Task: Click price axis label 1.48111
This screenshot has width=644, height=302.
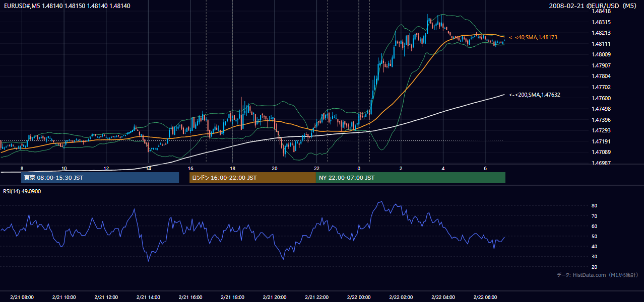Action: point(602,44)
